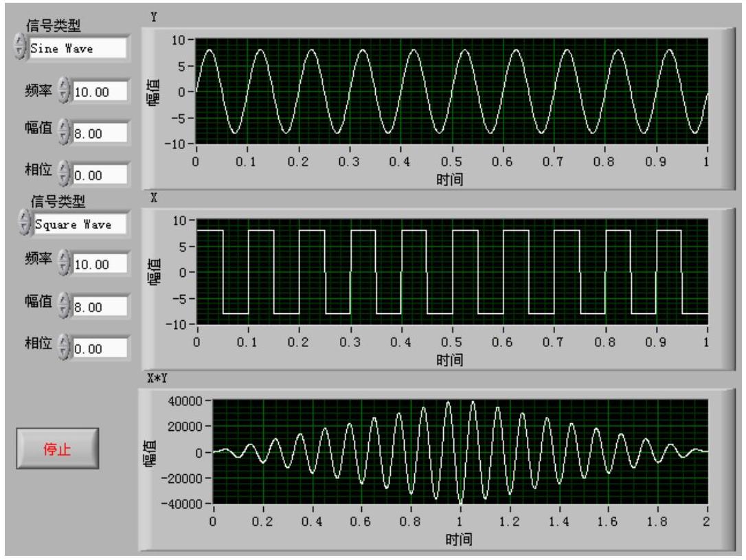
Task: Click the 频率 stepper in Square Wave group
Action: [64, 262]
